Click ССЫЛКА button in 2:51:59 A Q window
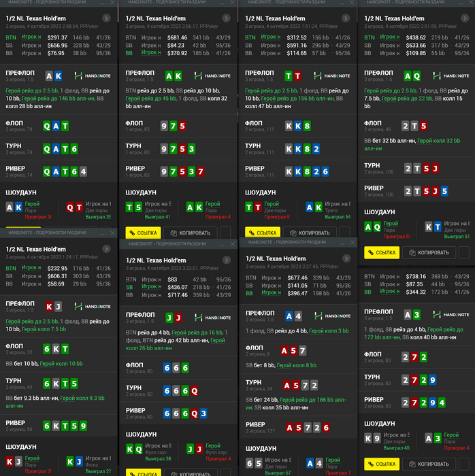 pos(382,252)
